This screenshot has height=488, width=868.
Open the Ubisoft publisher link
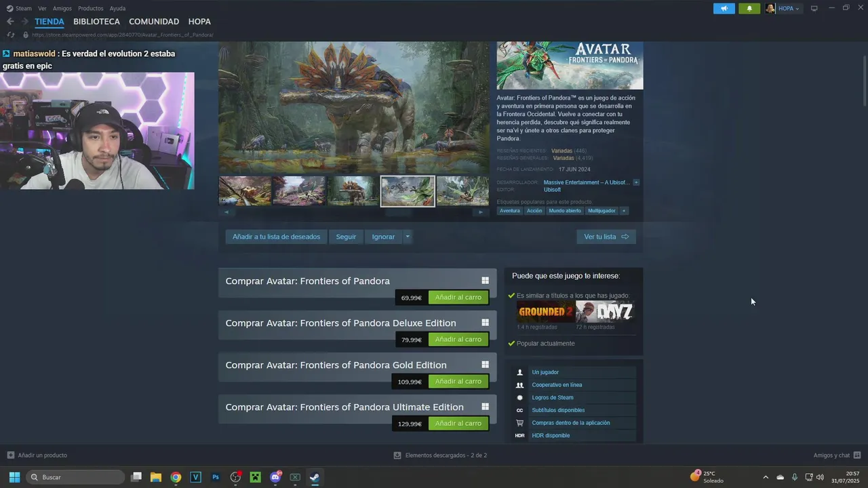(x=552, y=190)
